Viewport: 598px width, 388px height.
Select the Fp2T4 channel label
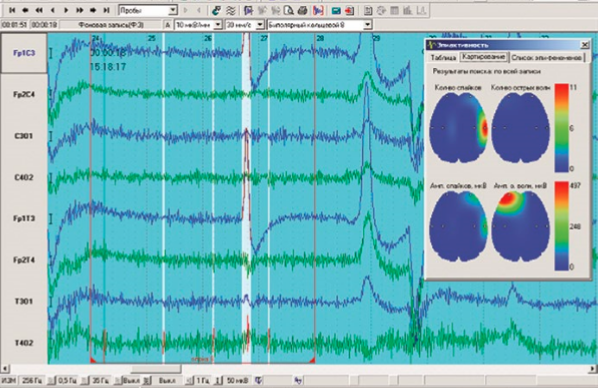pos(24,260)
